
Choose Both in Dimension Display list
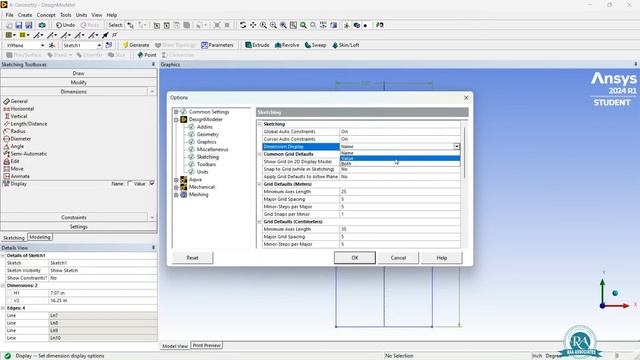click(400, 164)
